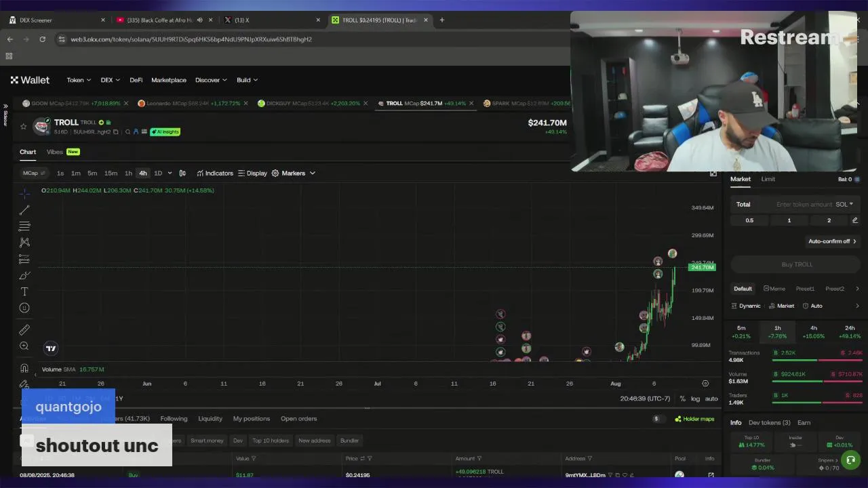
Task: Select the zoom in tool
Action: (24, 346)
